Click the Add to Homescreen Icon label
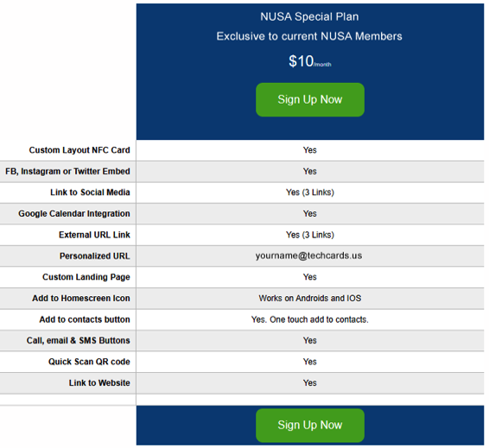 coord(81,299)
